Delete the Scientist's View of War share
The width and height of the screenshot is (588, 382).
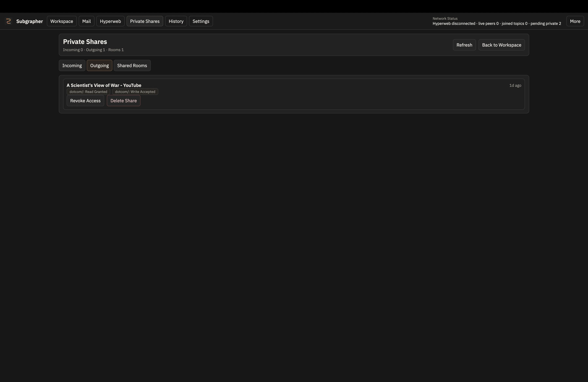coord(123,101)
